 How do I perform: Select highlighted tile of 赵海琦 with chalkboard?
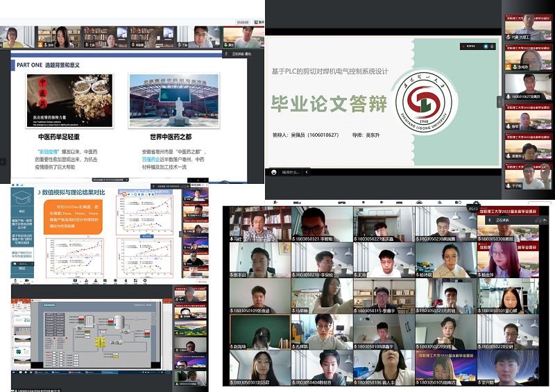tap(260, 332)
